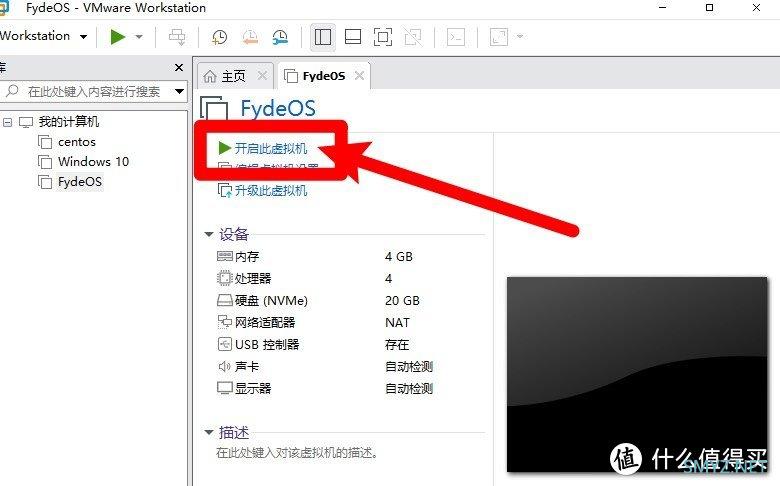Open USB 控制器 device setting
The height and width of the screenshot is (486, 780).
pyautogui.click(x=267, y=345)
